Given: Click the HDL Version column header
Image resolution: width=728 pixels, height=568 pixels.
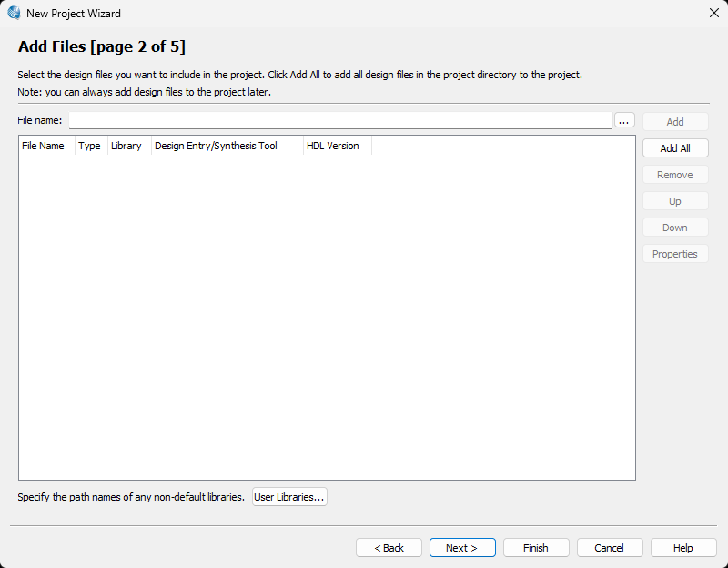Looking at the screenshot, I should pyautogui.click(x=335, y=146).
